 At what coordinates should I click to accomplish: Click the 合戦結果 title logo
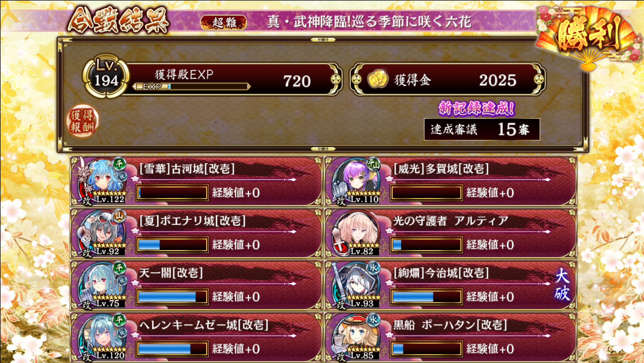[x=118, y=20]
